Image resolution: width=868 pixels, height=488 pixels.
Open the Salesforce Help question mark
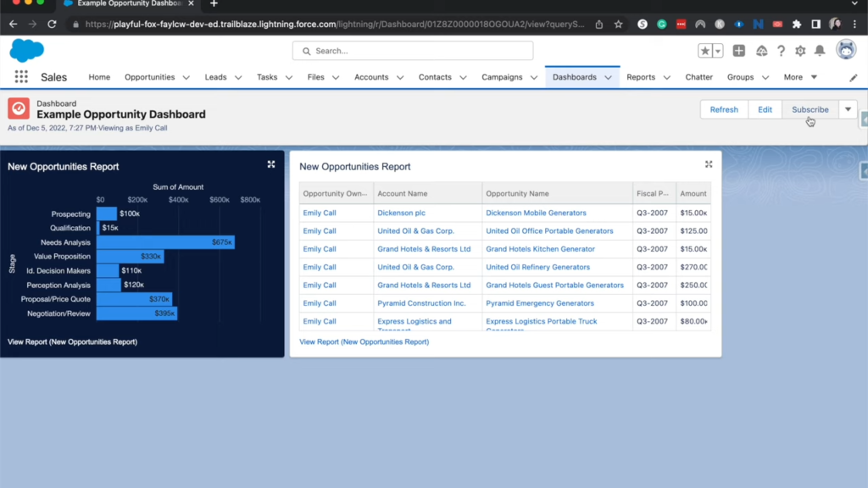coord(780,51)
